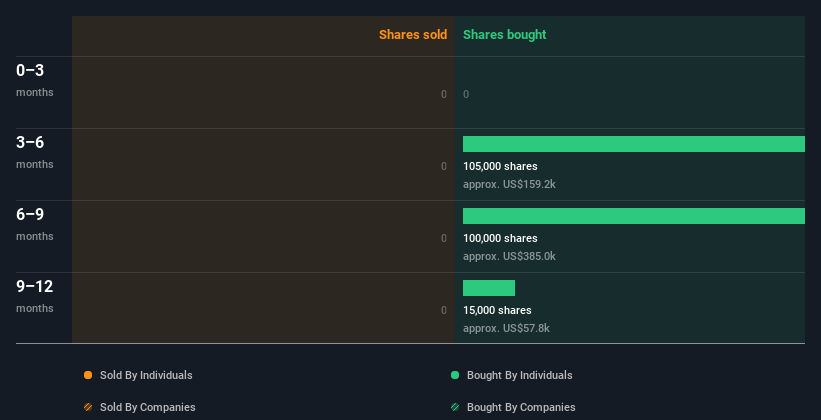
Task: Select the 3–6 months row label
Action: click(35, 152)
